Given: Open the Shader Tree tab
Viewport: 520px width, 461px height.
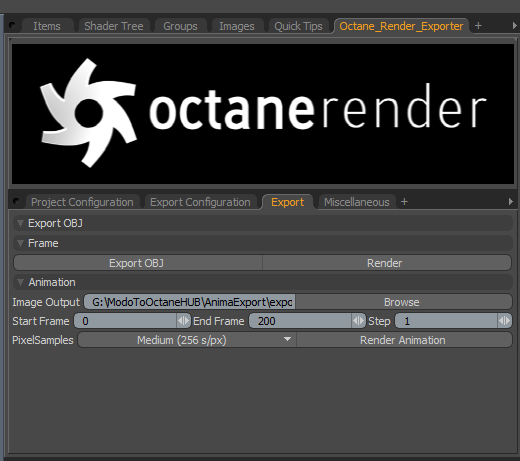Looking at the screenshot, I should (114, 26).
